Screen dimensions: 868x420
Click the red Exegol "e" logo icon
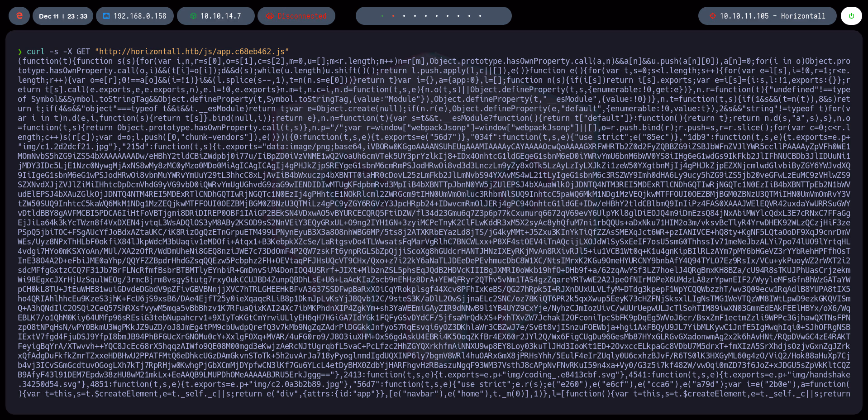pyautogui.click(x=19, y=15)
